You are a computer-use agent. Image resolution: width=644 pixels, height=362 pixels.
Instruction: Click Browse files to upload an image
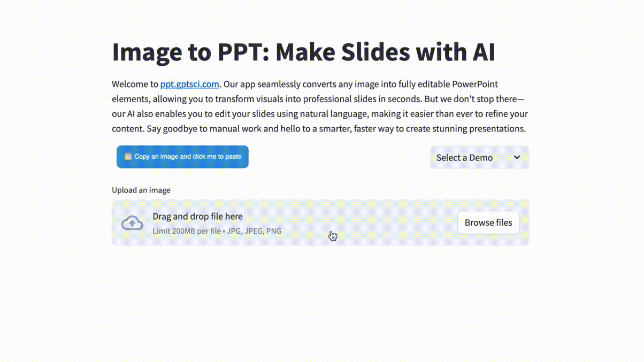(488, 222)
